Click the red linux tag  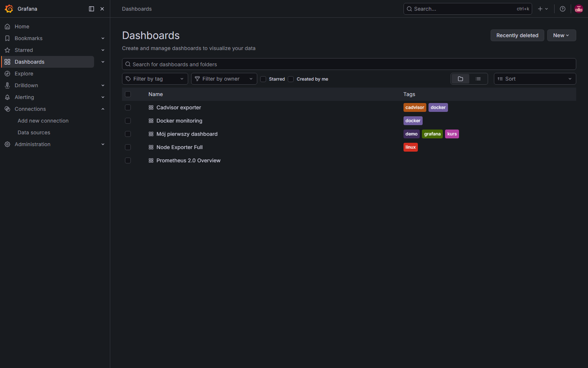click(x=410, y=147)
